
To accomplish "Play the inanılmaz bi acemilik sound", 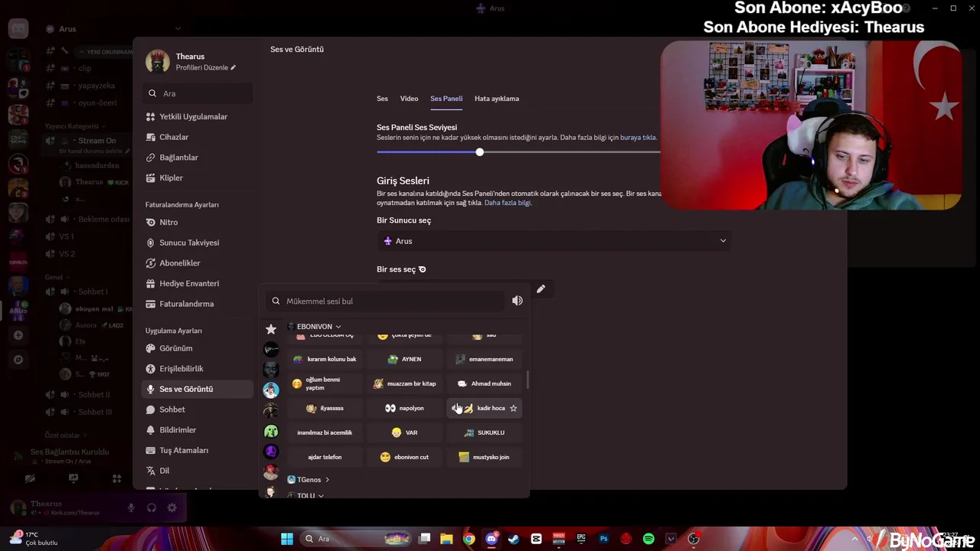I will tap(325, 432).
